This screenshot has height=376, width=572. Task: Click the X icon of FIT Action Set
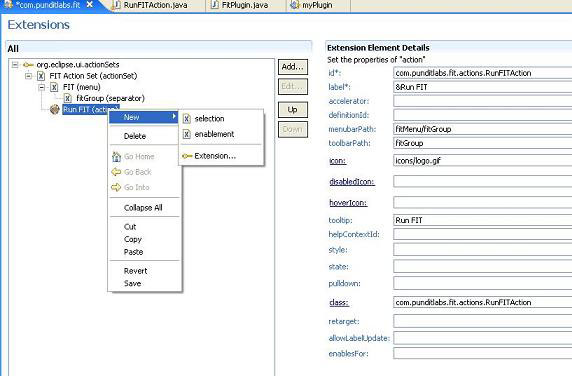tap(41, 76)
